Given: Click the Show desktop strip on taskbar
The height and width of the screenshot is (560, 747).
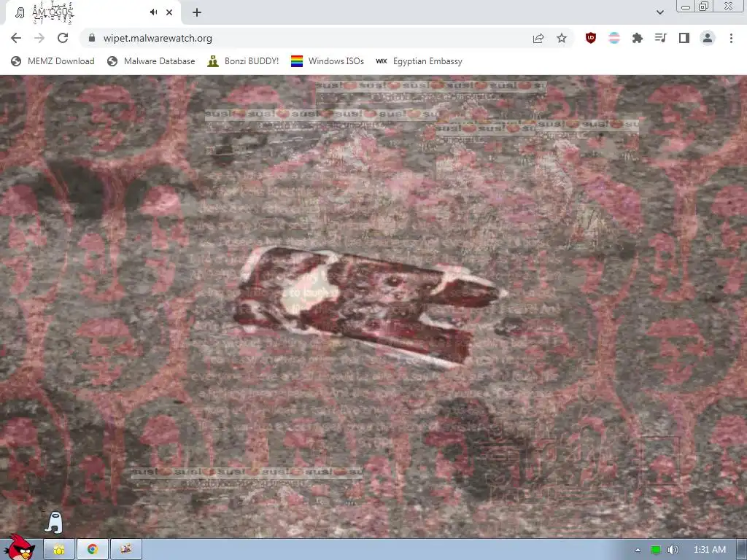Looking at the screenshot, I should pos(743,550).
